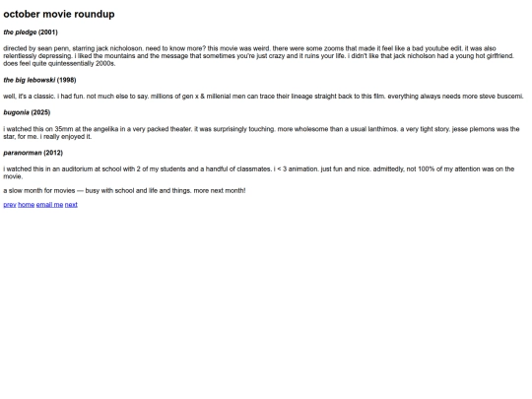Click the paragraph starting well, it's a classic

click(x=263, y=97)
